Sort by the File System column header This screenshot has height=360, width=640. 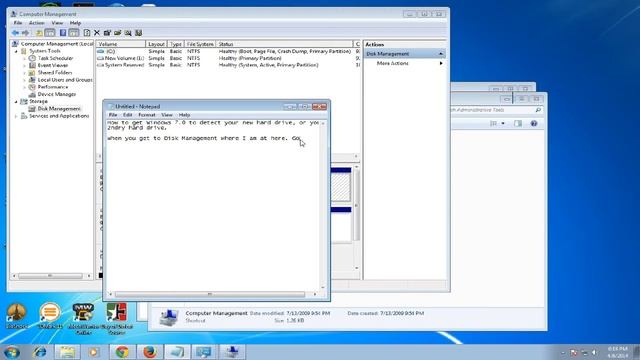click(200, 44)
